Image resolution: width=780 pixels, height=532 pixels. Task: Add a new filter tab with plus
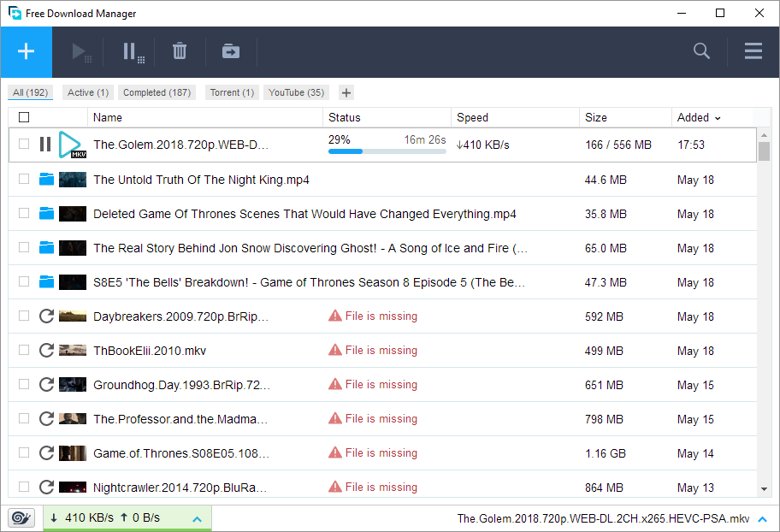[x=346, y=92]
